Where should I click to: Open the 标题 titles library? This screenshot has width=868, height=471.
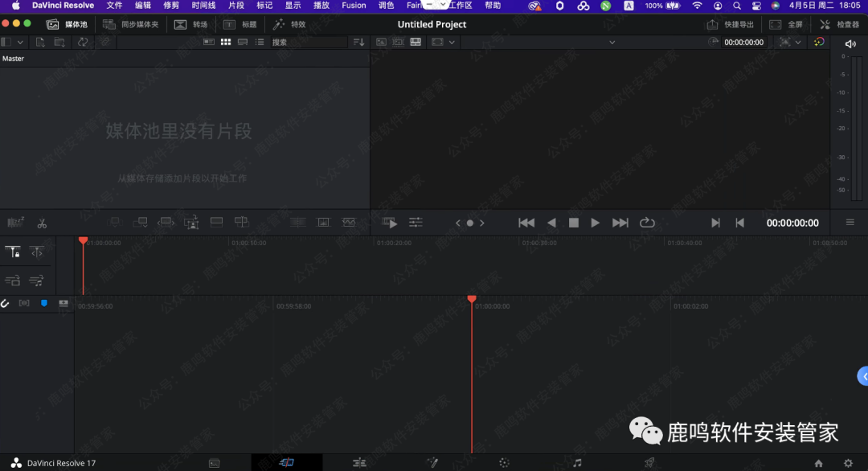(x=240, y=24)
